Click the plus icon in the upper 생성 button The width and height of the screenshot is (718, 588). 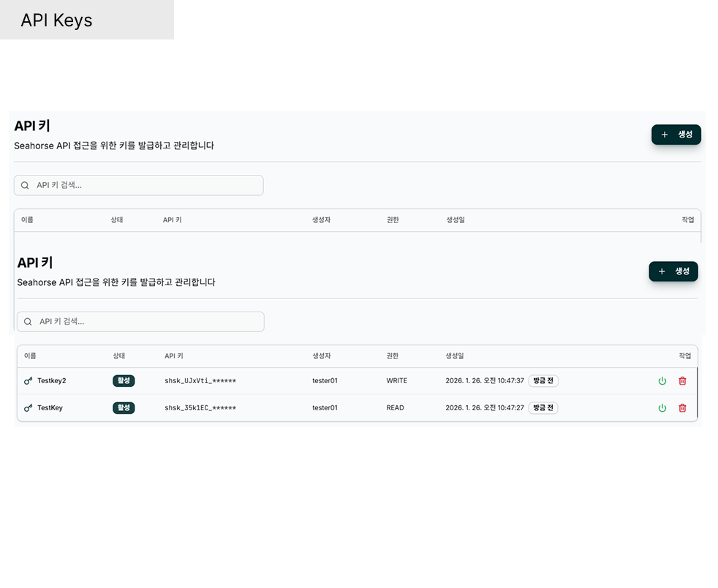pyautogui.click(x=665, y=135)
